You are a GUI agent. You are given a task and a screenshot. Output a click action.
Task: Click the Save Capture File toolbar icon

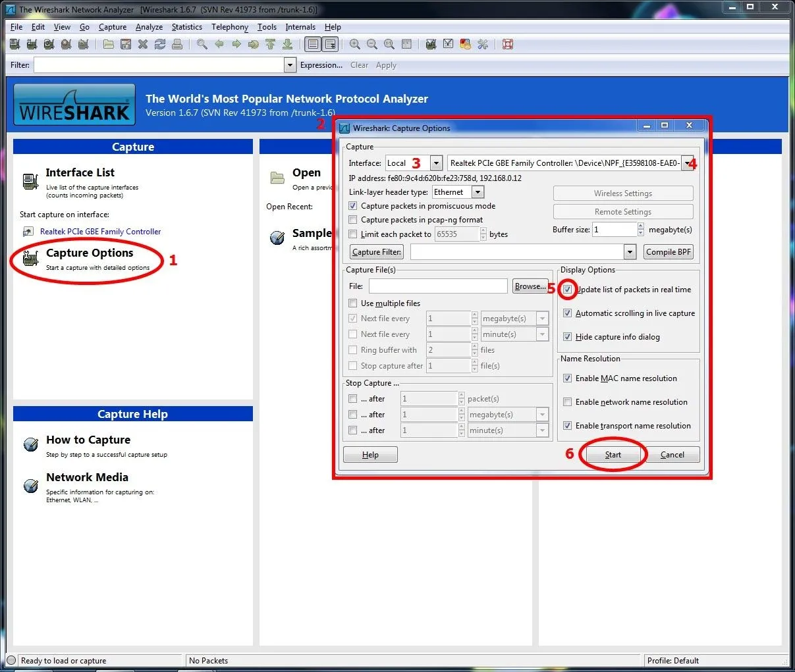pos(126,44)
